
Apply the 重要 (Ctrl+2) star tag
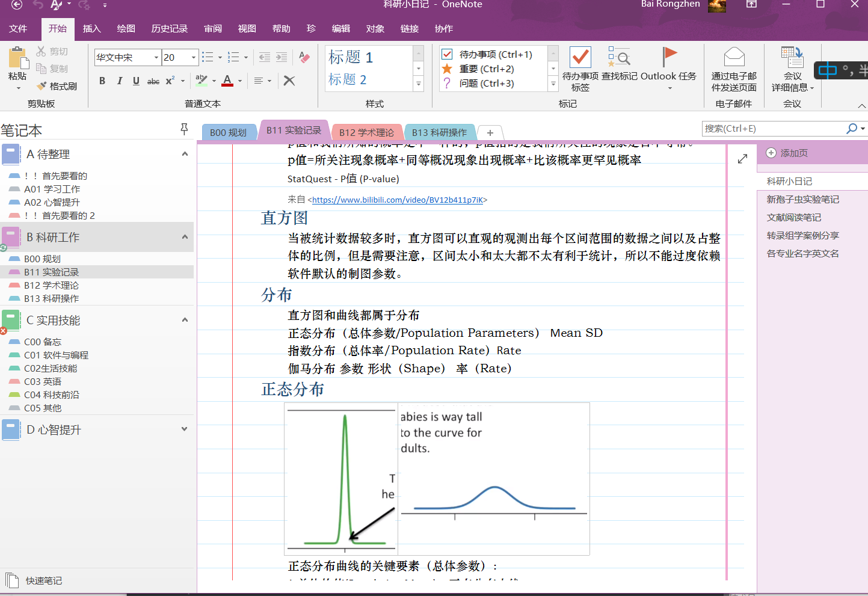(x=478, y=69)
